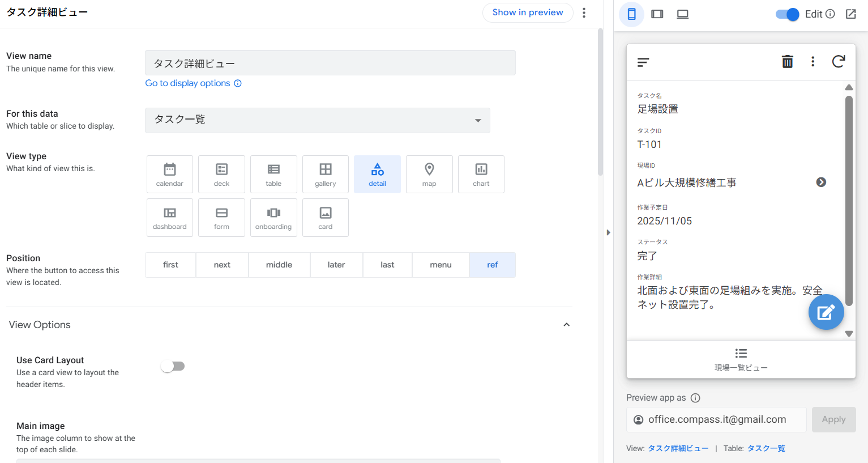
Task: Select the map view type
Action: (429, 174)
